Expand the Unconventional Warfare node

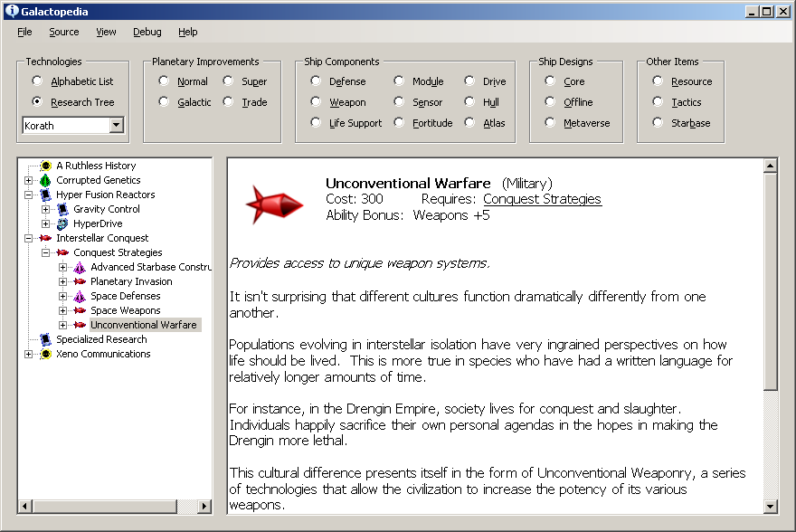[x=62, y=325]
